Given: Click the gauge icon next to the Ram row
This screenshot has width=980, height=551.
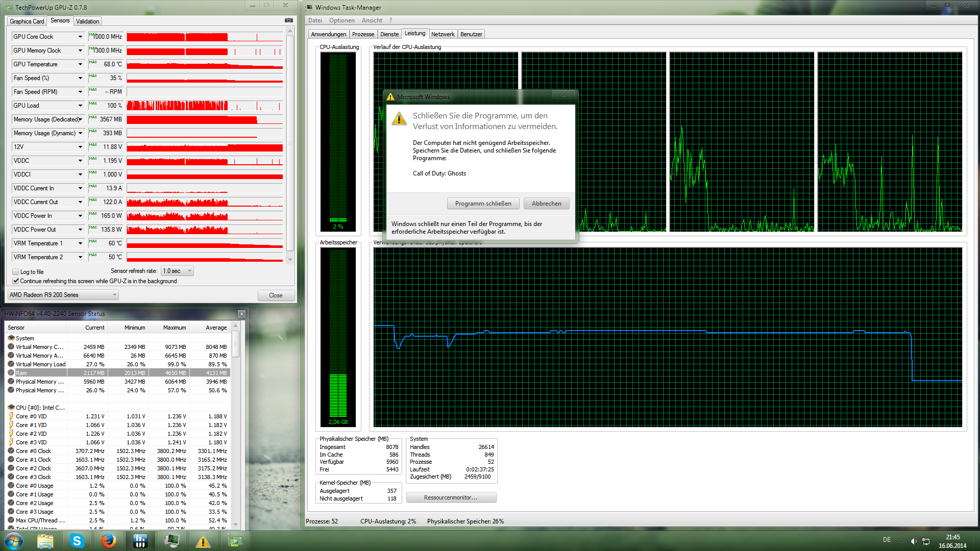Looking at the screenshot, I should (x=11, y=372).
